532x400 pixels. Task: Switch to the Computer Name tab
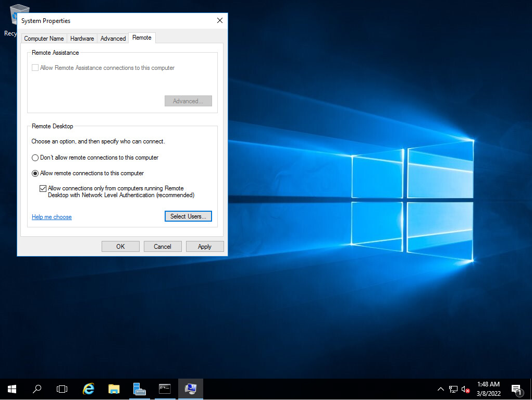tap(44, 39)
